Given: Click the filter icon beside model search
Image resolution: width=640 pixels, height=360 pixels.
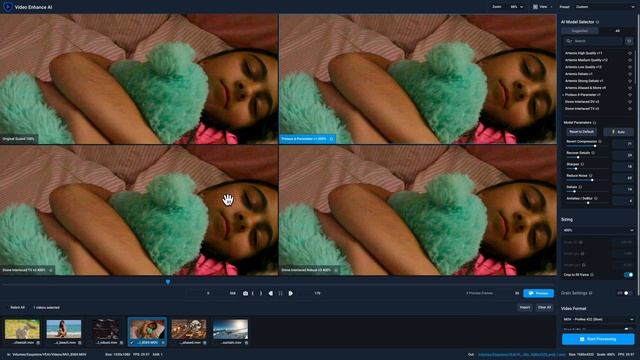Looking at the screenshot, I should pos(629,41).
